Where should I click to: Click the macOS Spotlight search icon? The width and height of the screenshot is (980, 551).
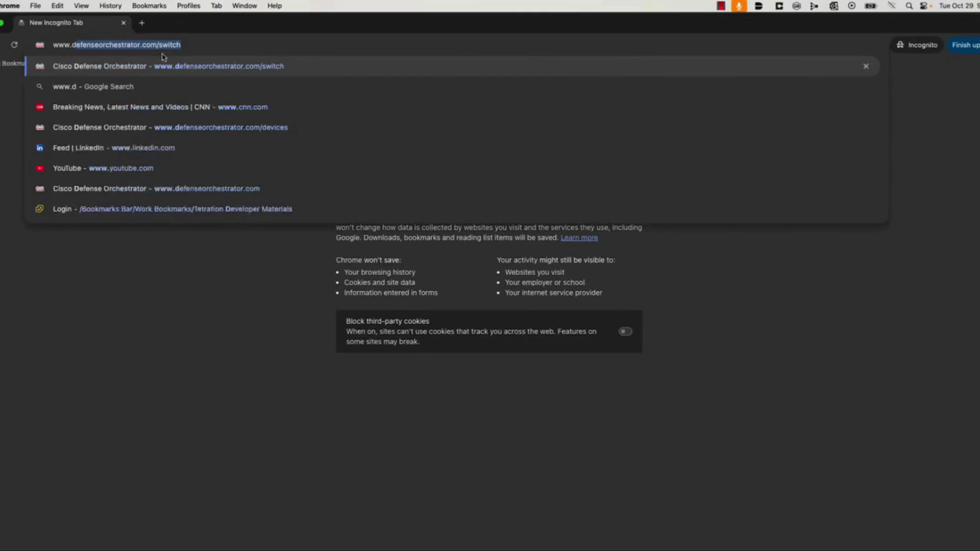click(909, 6)
